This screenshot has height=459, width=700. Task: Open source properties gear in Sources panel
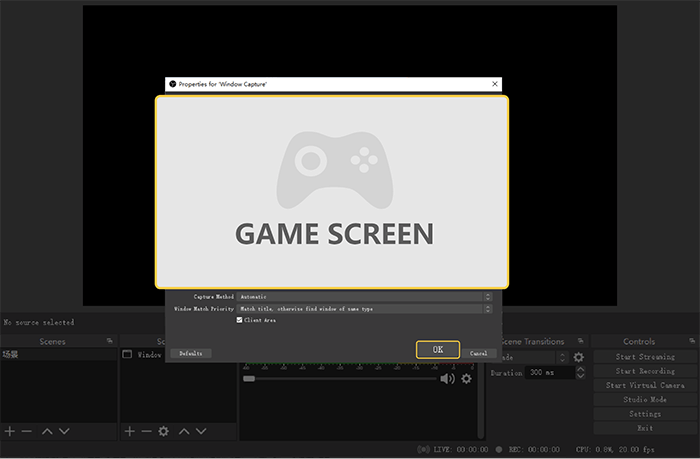pos(164,431)
